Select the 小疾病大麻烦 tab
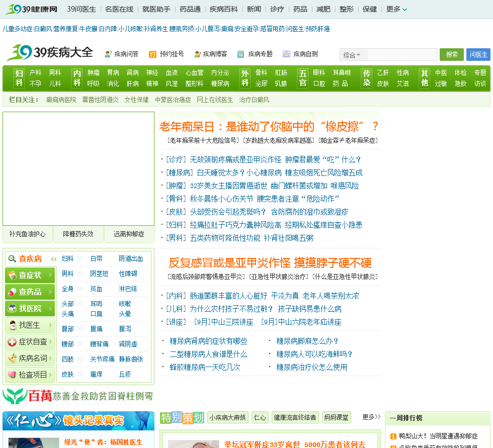 click(227, 417)
